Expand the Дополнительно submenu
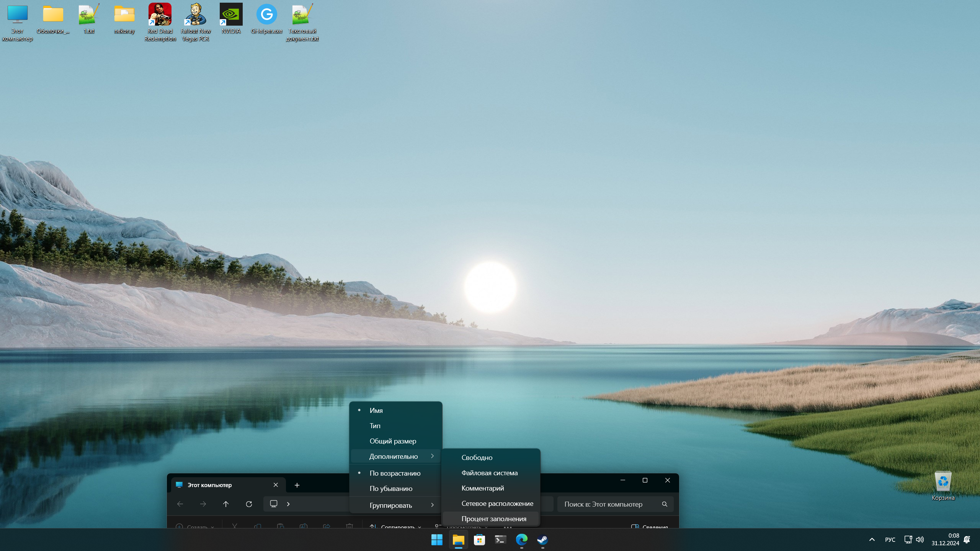Viewport: 980px width, 551px height. coord(396,456)
